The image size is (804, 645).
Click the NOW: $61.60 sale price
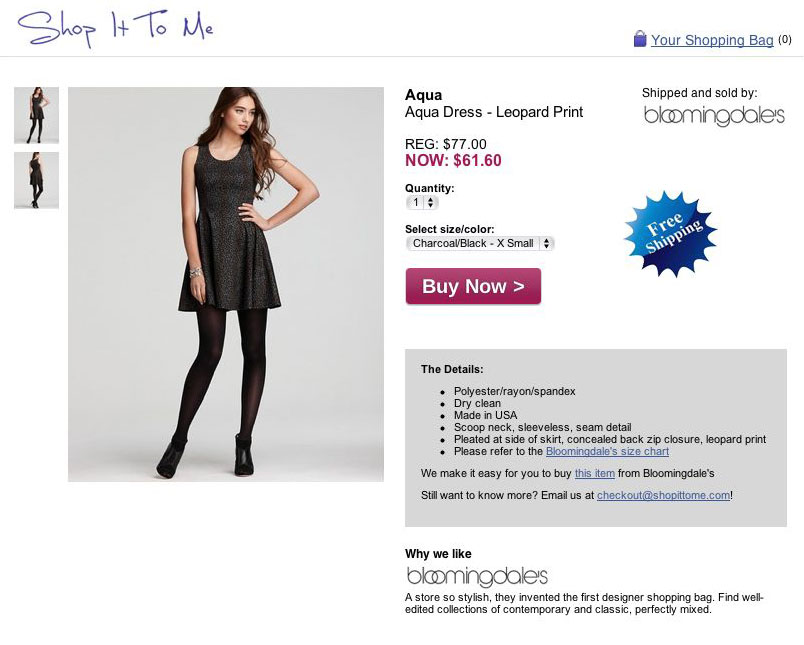tap(453, 160)
